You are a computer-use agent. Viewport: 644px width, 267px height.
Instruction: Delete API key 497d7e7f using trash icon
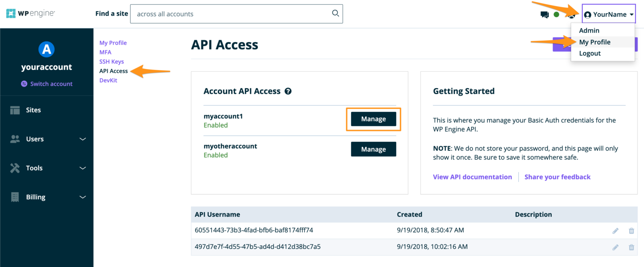[631, 247]
